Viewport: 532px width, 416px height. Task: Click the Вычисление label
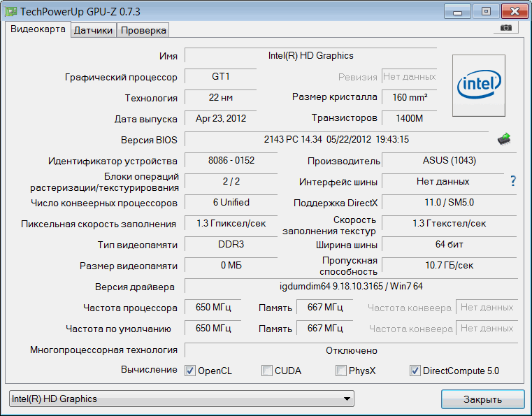pyautogui.click(x=149, y=370)
